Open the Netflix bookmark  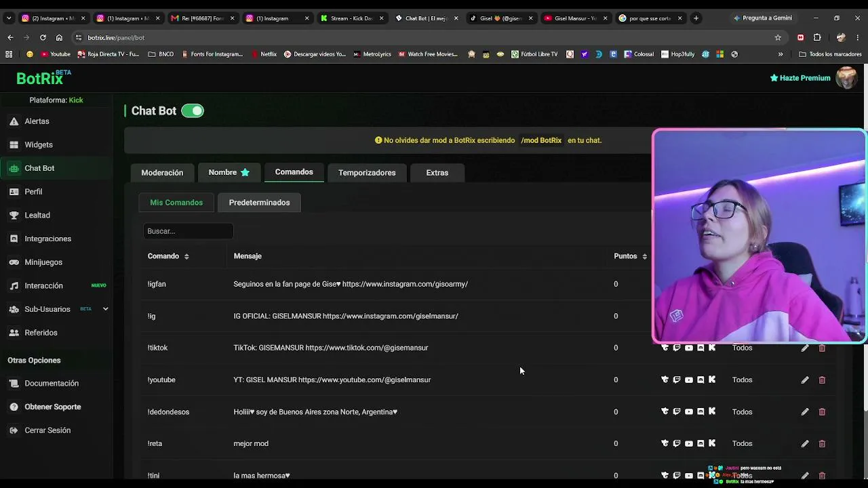(264, 54)
